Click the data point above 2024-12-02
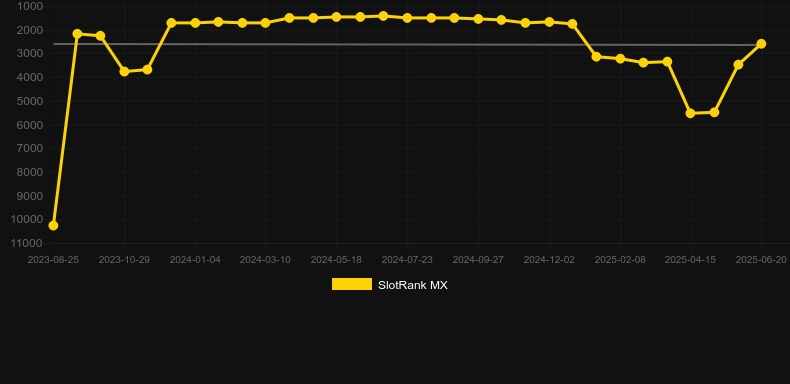Screen dimensions: 790x384 click(549, 22)
